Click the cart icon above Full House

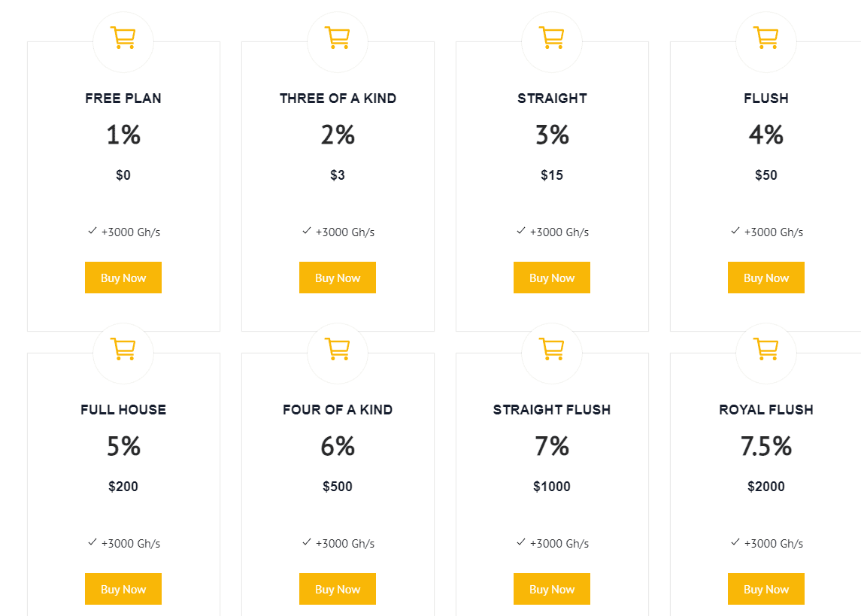123,349
